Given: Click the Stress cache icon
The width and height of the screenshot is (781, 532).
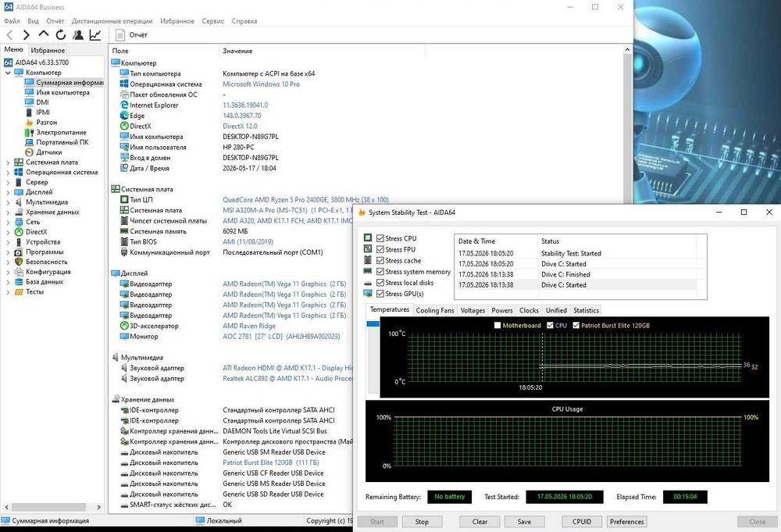Looking at the screenshot, I should coord(368,260).
